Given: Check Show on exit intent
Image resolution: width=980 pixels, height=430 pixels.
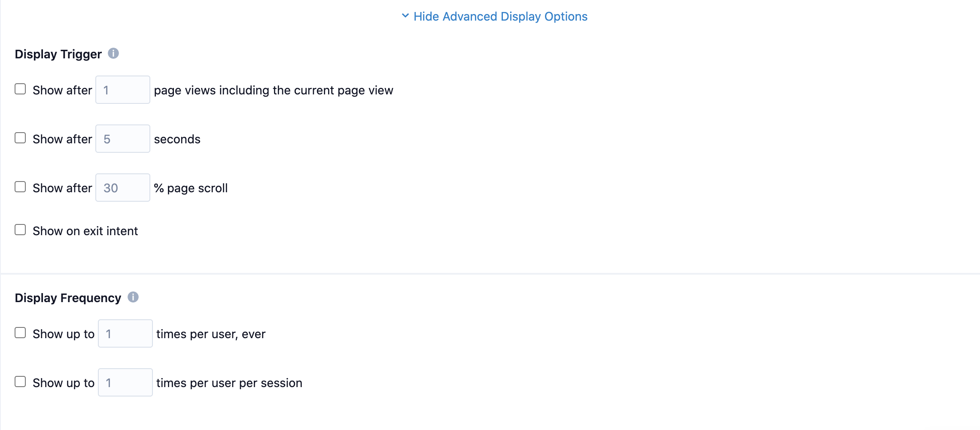Looking at the screenshot, I should [x=20, y=230].
